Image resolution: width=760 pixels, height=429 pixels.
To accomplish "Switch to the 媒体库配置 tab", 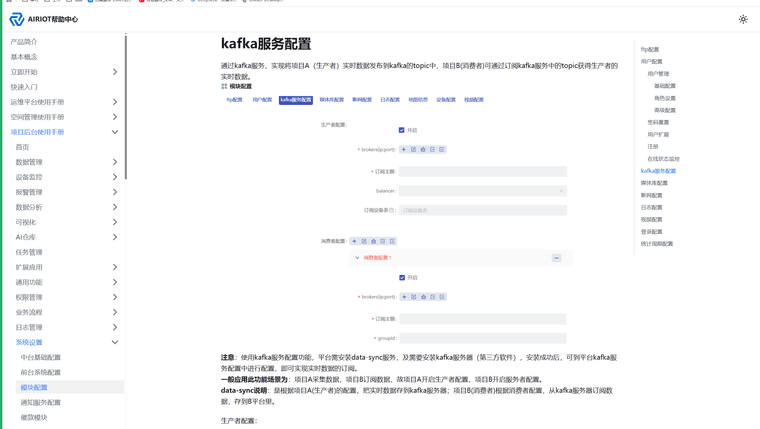I will click(331, 100).
